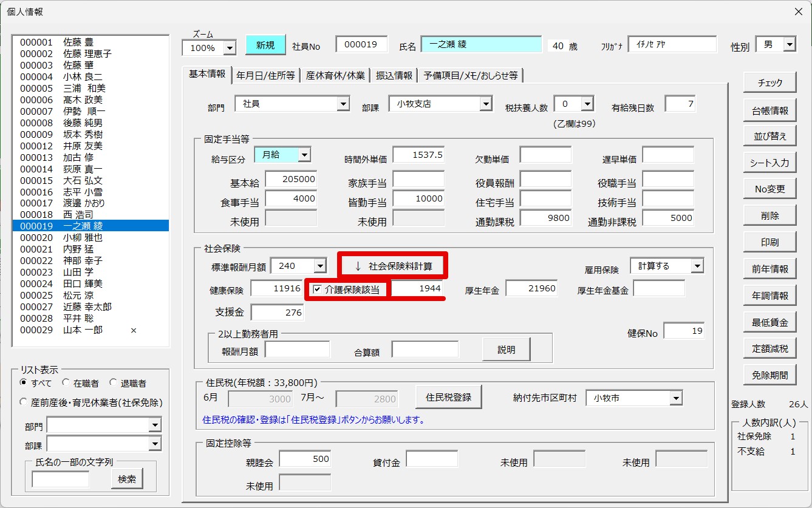Open the ズーム 100% dropdown
812x508 pixels.
(230, 48)
